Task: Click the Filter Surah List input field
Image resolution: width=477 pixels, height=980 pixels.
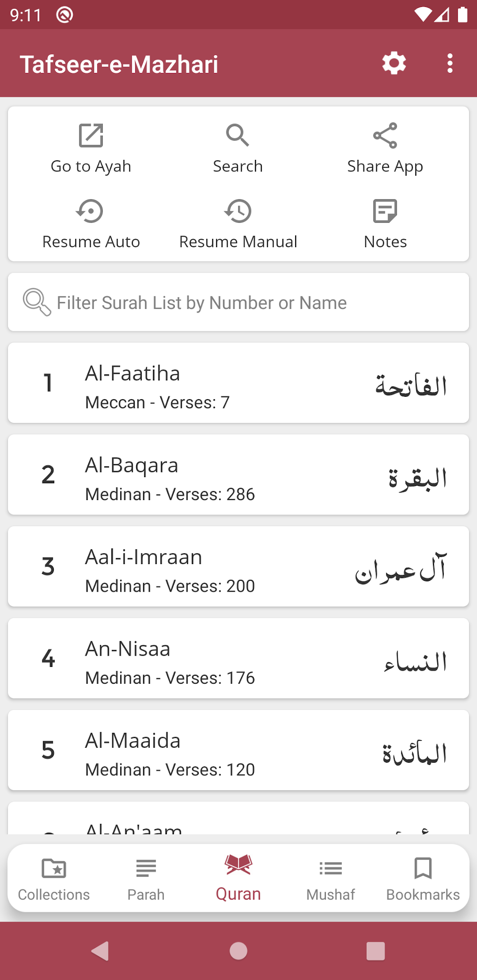Action: pos(238,302)
